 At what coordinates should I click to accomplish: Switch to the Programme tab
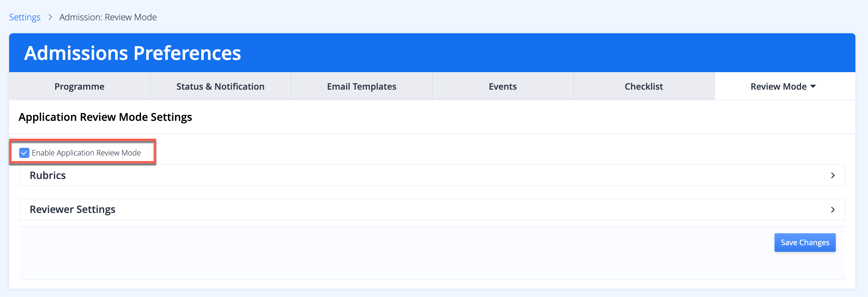(x=79, y=87)
